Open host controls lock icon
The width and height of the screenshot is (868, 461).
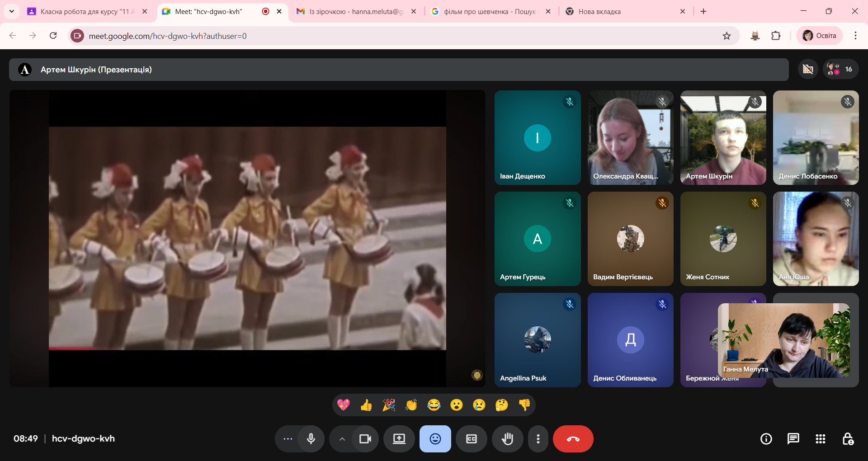(848, 439)
